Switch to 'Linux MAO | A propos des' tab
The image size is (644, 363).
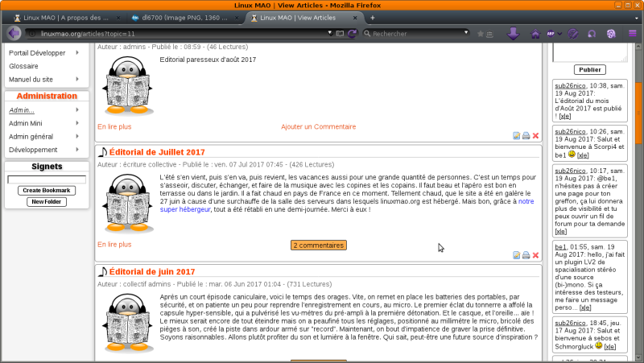67,18
